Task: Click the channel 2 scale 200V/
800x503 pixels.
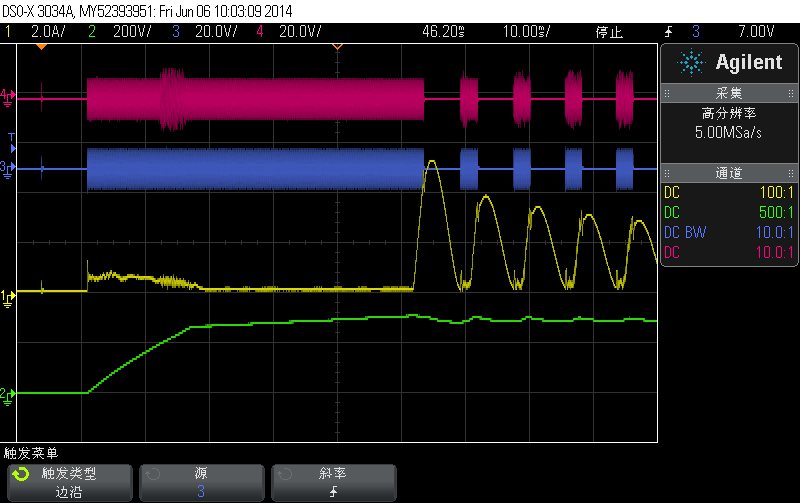Action: tap(132, 32)
